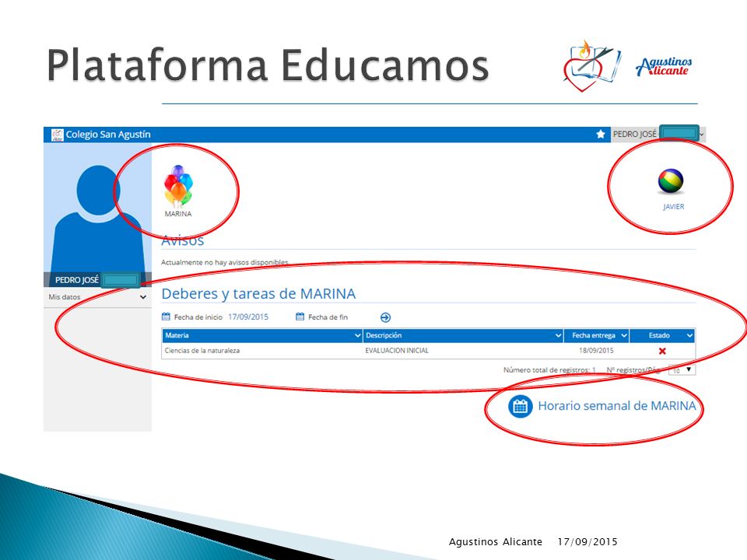Click the JAVIER name link
The height and width of the screenshot is (560, 747).
[674, 207]
